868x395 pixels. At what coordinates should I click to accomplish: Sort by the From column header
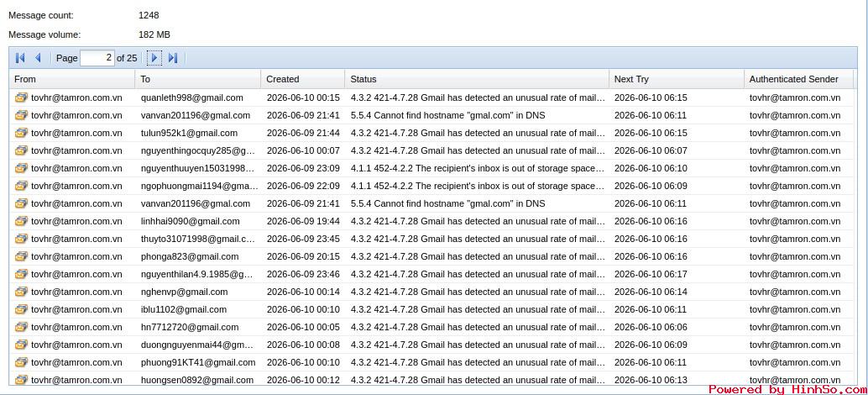point(72,79)
